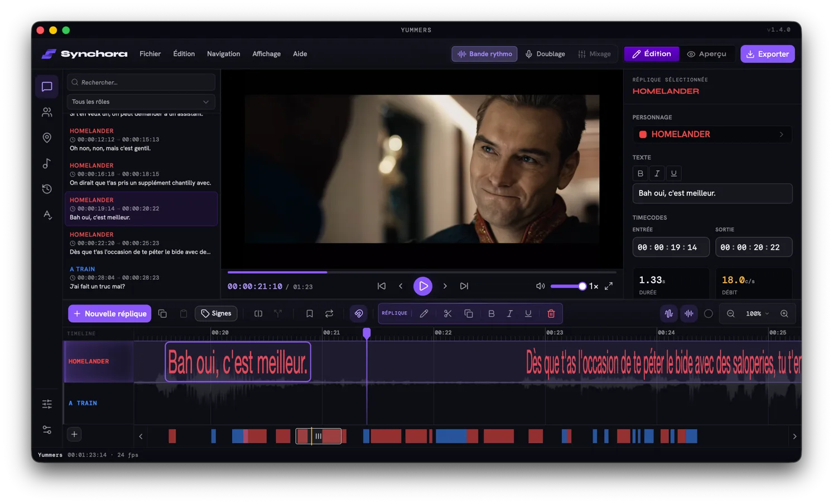Toggle bold in the Texte panel
The width and height of the screenshot is (833, 504).
(641, 173)
